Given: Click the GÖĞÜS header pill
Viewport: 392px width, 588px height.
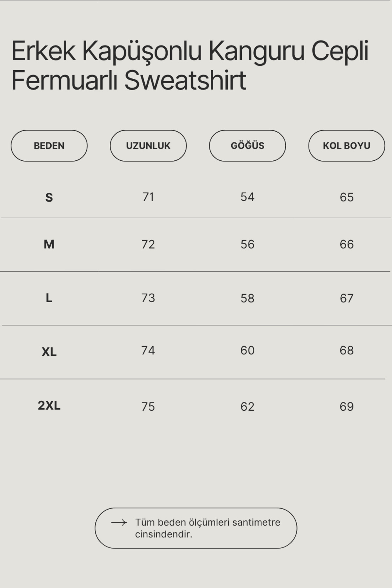Looking at the screenshot, I should point(247,146).
